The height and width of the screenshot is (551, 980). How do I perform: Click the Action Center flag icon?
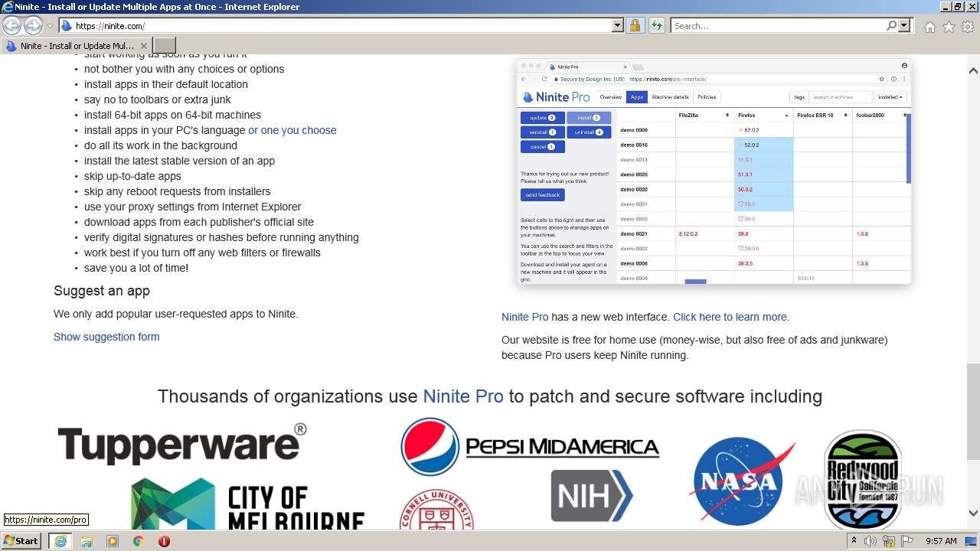point(906,541)
